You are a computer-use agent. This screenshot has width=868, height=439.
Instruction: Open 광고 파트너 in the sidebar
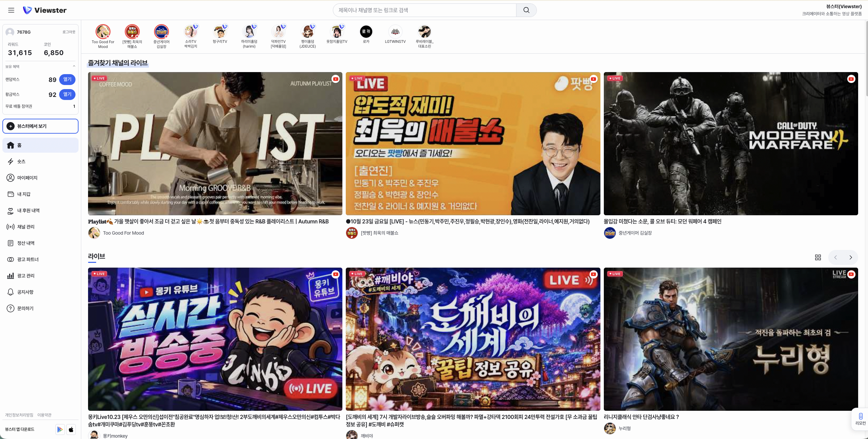pyautogui.click(x=40, y=259)
